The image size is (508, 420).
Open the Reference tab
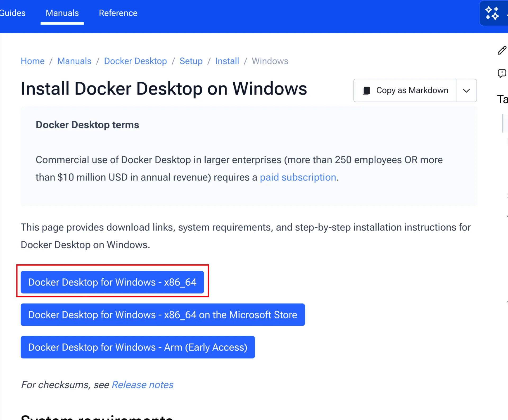(x=118, y=13)
